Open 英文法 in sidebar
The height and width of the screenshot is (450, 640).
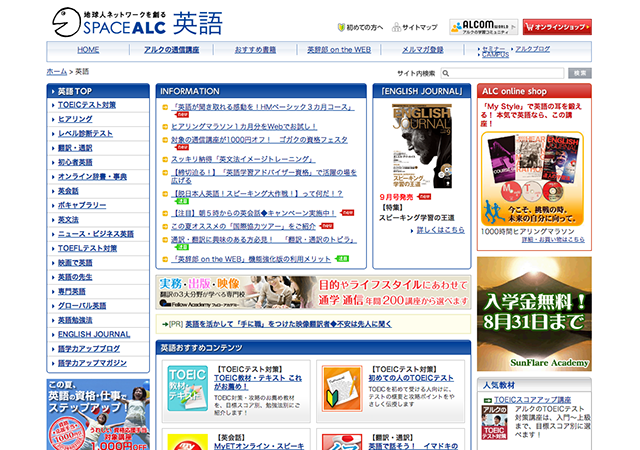click(68, 220)
